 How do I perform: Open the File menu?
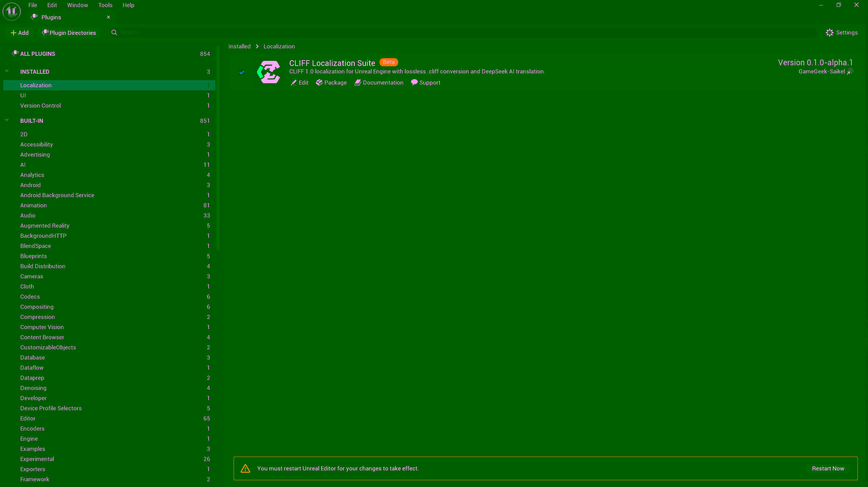pos(33,5)
